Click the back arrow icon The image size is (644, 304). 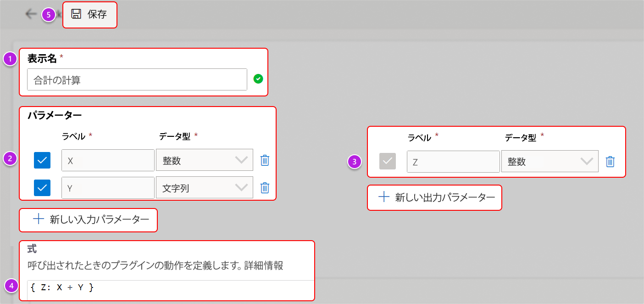31,14
